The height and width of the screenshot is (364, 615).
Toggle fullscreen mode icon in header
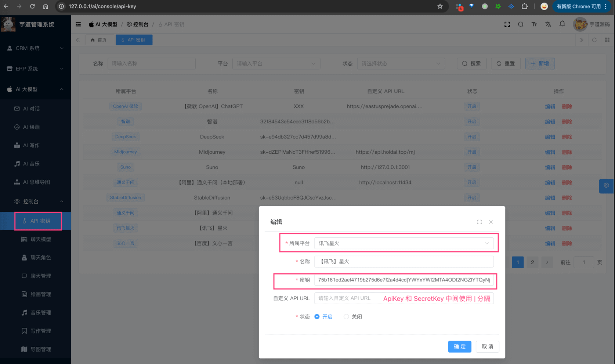click(x=507, y=24)
